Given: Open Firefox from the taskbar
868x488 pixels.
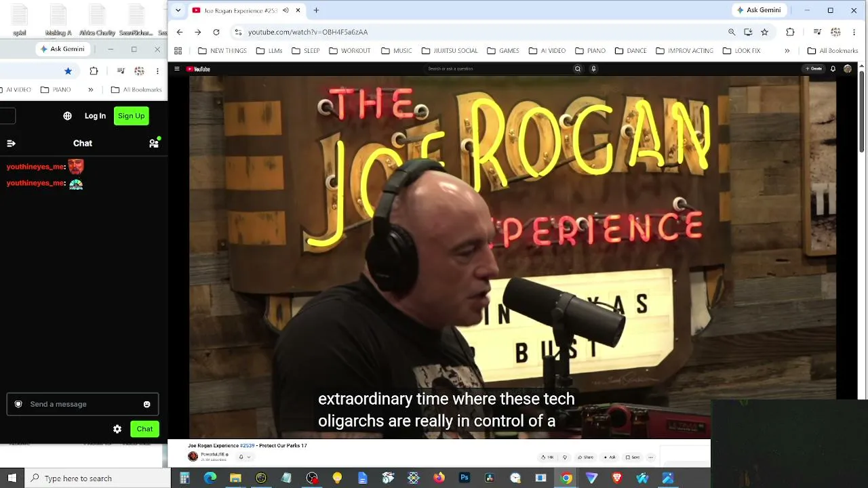Looking at the screenshot, I should 439,478.
